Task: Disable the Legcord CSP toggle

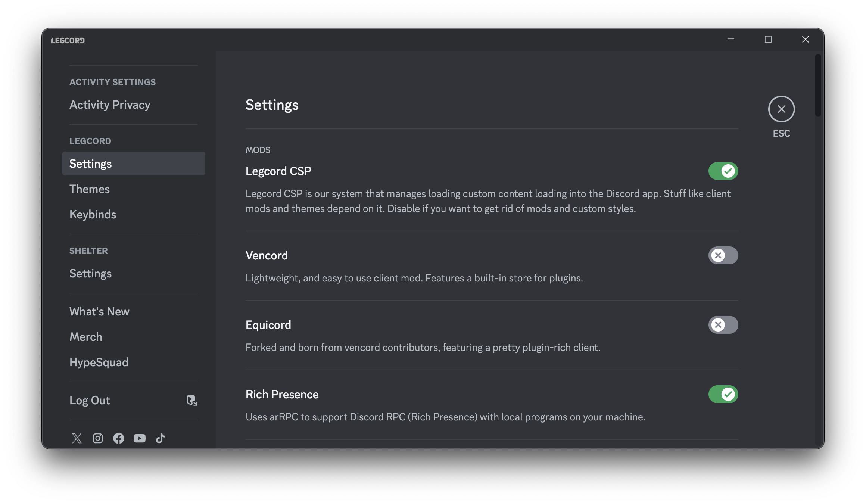Action: (723, 171)
